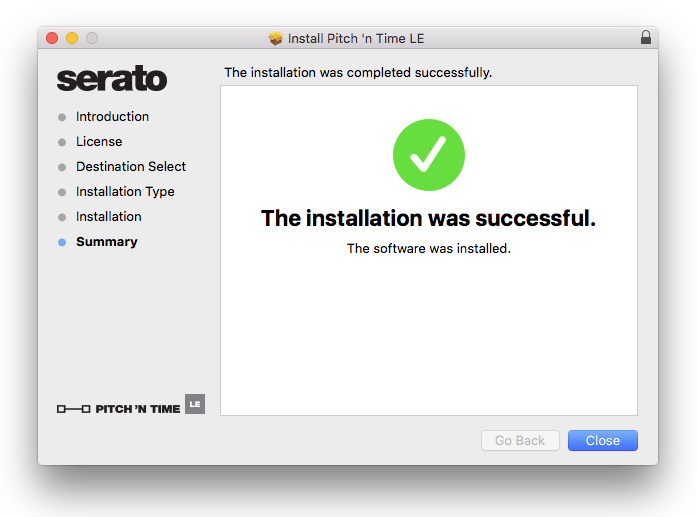Select the License step in sidebar
Screen dimensions: 697x517
[x=99, y=142]
